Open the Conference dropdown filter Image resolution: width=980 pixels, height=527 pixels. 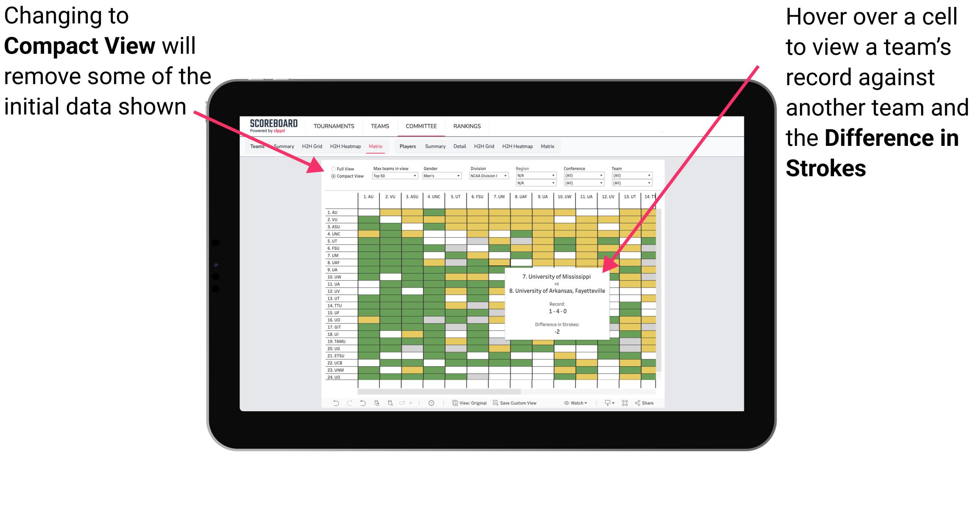(583, 176)
